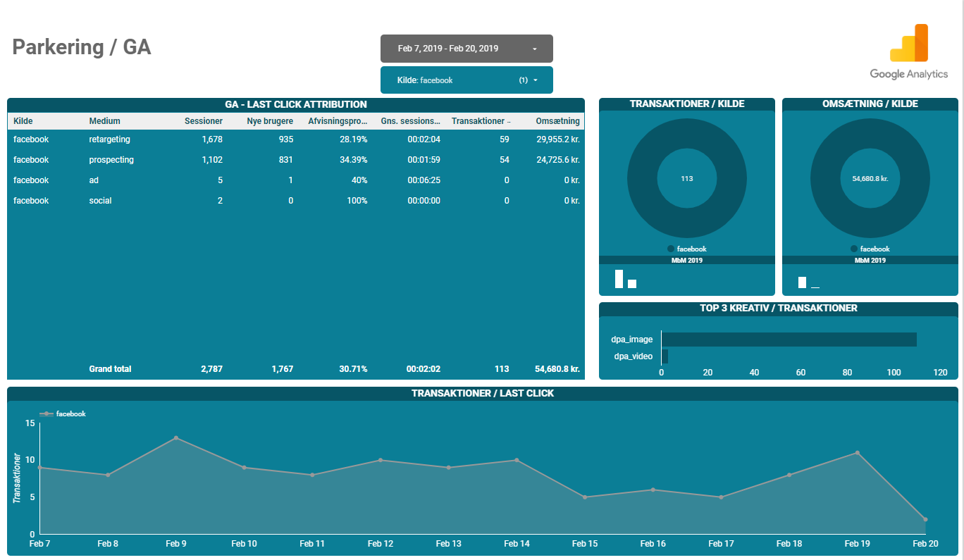The image size is (964, 560).
Task: Click new users value 831
Action: (x=286, y=160)
